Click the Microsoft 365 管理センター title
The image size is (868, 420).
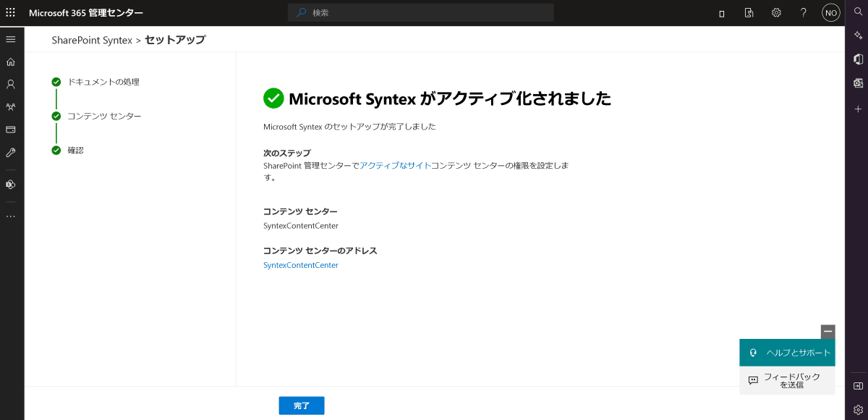tap(86, 13)
